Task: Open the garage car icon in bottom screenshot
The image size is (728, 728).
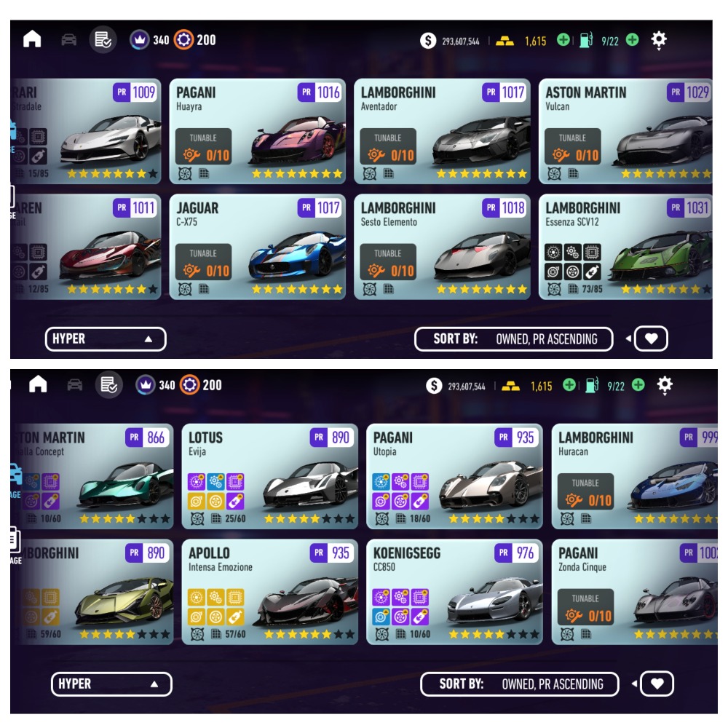Action: [x=75, y=385]
